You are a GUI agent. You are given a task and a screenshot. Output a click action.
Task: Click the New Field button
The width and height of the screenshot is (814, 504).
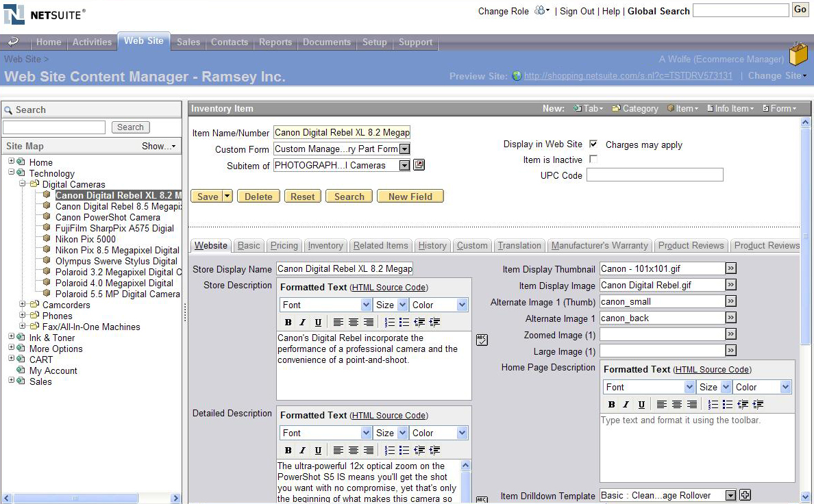[x=410, y=197]
